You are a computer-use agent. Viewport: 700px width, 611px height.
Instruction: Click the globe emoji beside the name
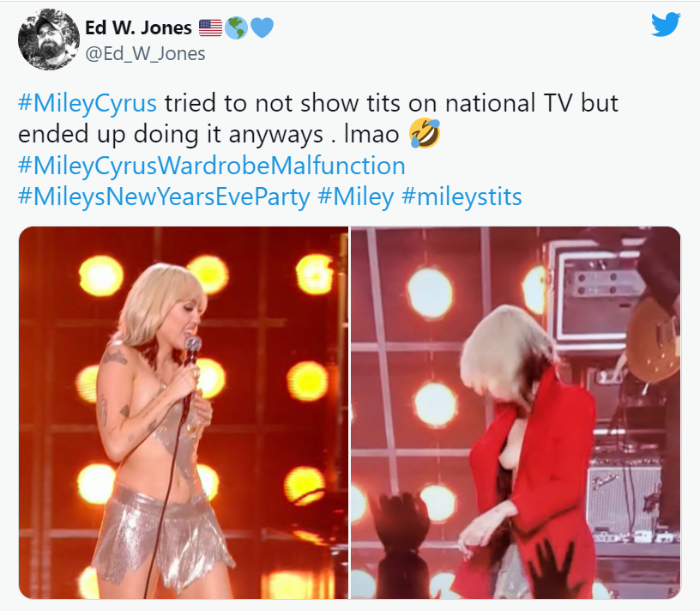click(x=236, y=27)
